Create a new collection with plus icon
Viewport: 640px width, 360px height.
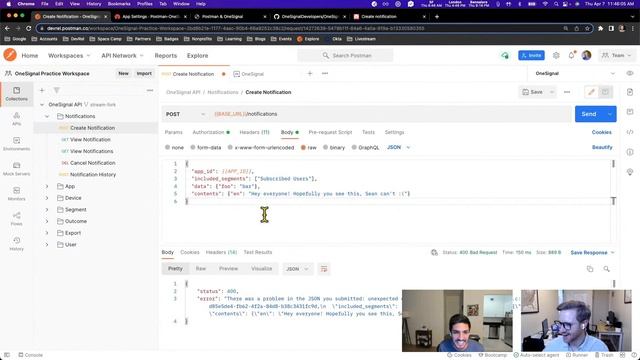pyautogui.click(x=42, y=90)
